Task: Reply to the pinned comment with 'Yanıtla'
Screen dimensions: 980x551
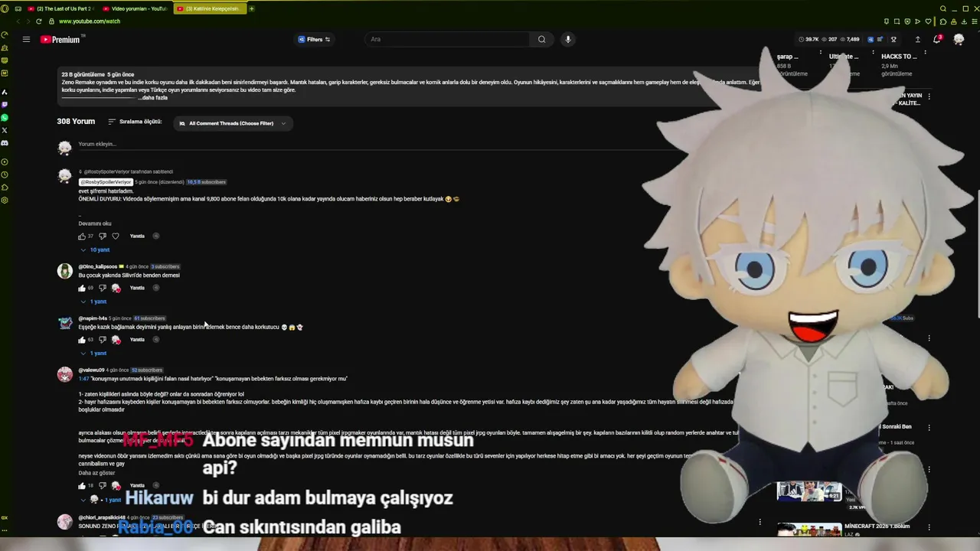Action: pos(137,236)
